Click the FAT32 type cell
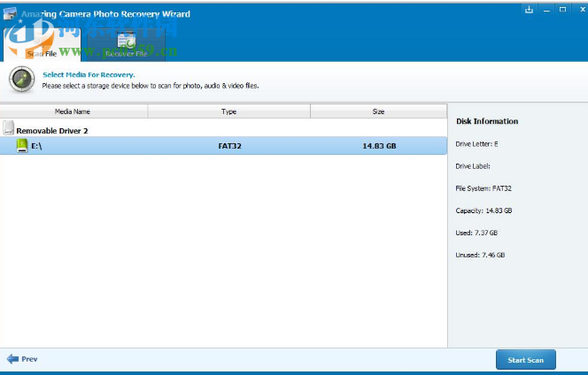The width and height of the screenshot is (588, 375). click(230, 146)
